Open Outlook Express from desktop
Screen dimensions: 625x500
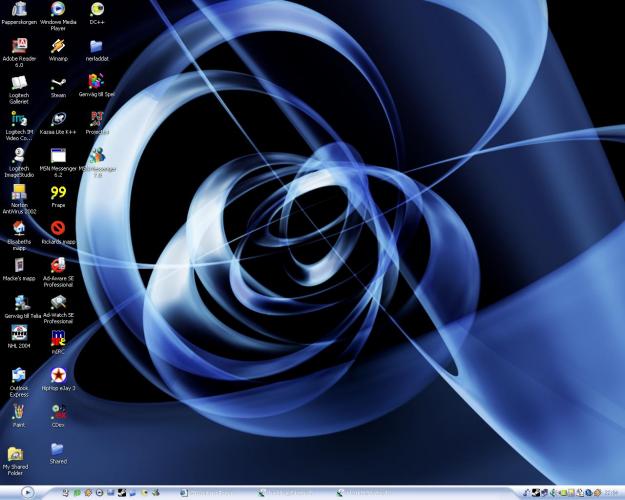[19, 375]
